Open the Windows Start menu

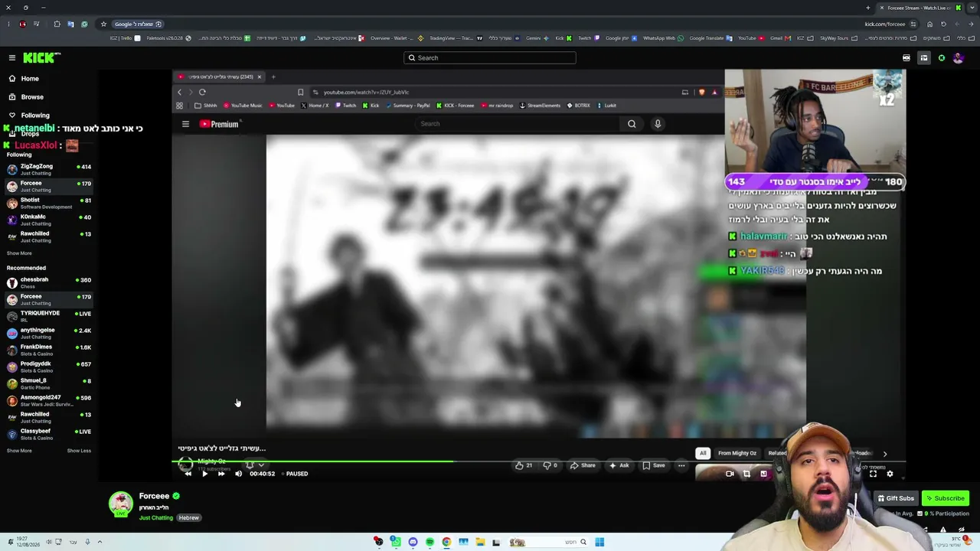click(599, 542)
